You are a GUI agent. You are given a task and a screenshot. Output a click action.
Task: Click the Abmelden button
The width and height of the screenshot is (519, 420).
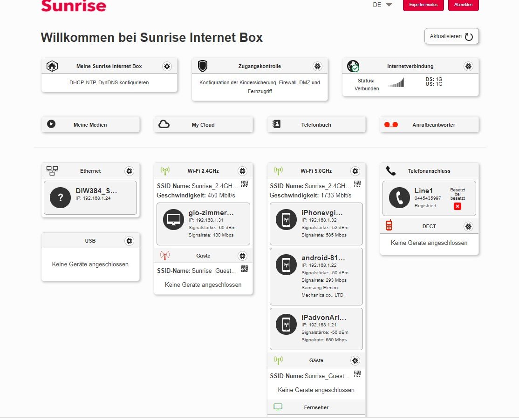click(464, 5)
